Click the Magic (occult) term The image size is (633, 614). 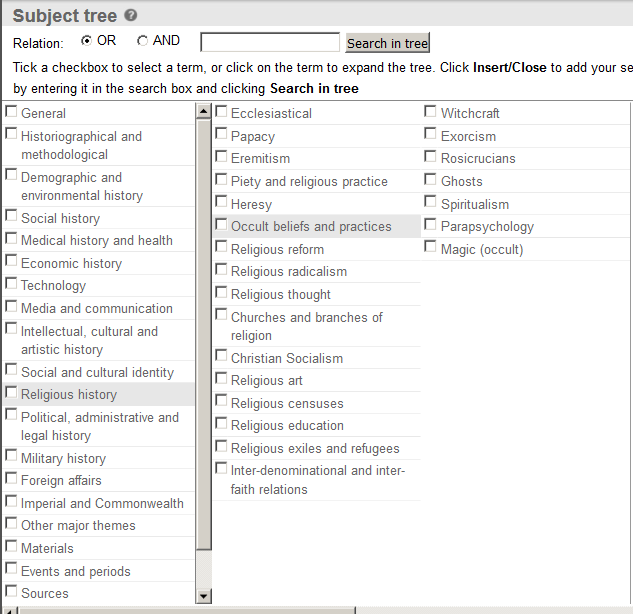(x=482, y=249)
